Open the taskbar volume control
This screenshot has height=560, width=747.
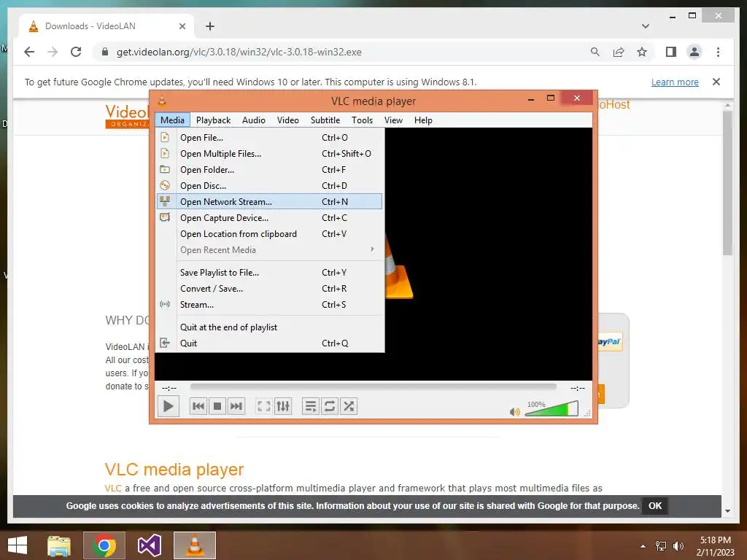(x=678, y=546)
